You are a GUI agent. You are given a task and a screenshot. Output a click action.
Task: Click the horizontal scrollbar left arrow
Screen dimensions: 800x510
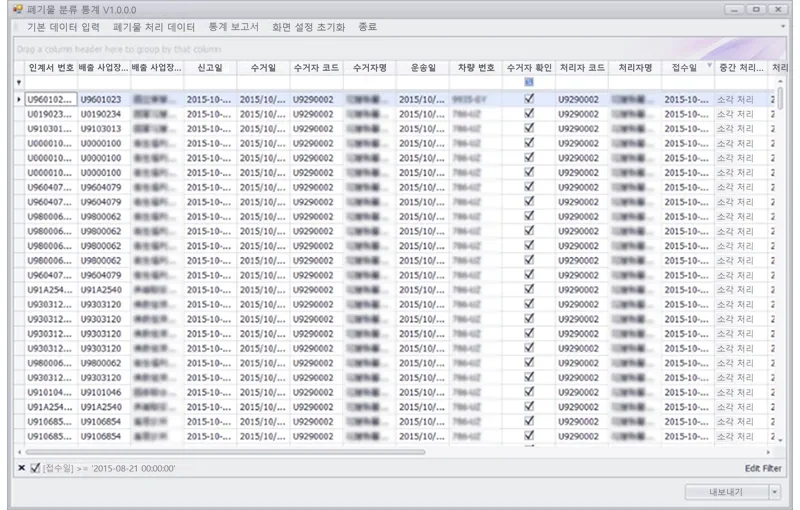[19, 452]
